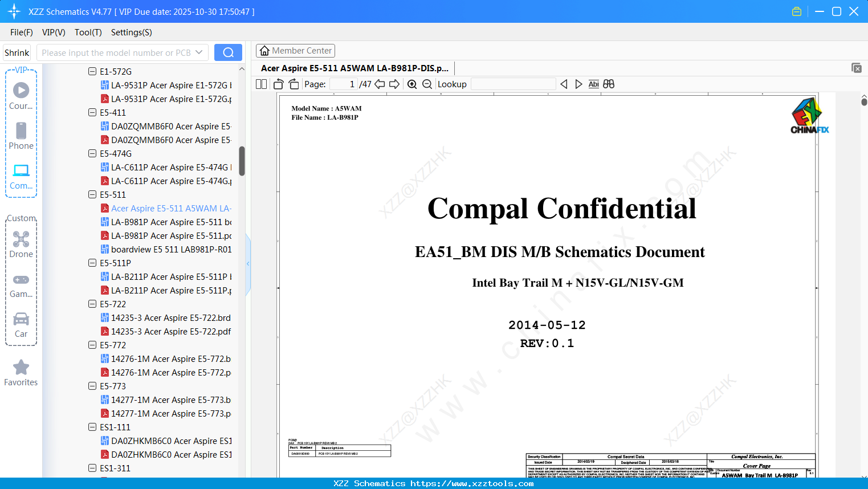Click the panel icon right of the document tab
Image resolution: width=868 pixels, height=489 pixels.
[857, 68]
